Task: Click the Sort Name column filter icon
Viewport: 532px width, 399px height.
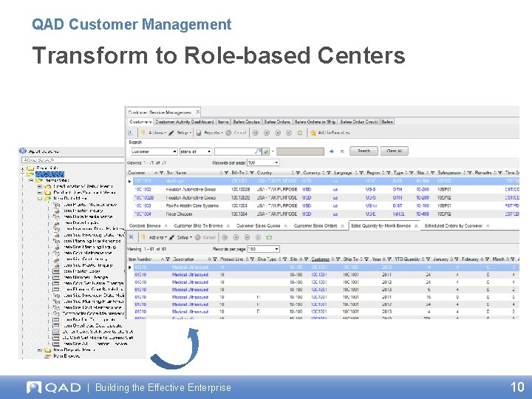Action: [x=226, y=173]
